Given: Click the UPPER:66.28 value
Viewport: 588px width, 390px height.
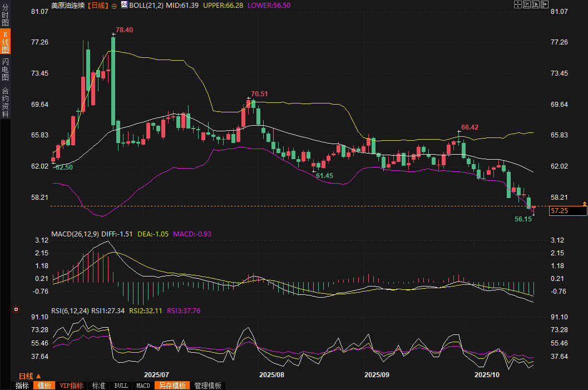Looking at the screenshot, I should click(223, 6).
